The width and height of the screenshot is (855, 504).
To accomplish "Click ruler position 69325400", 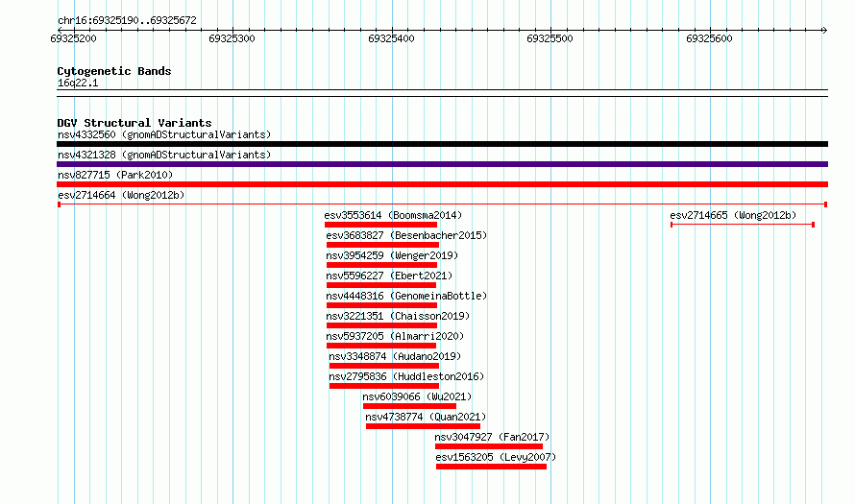I will [391, 38].
